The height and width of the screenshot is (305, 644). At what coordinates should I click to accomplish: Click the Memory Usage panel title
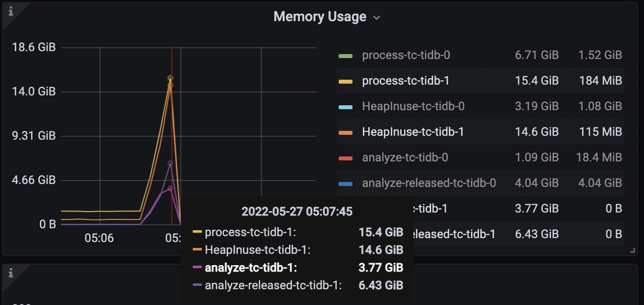pos(320,16)
